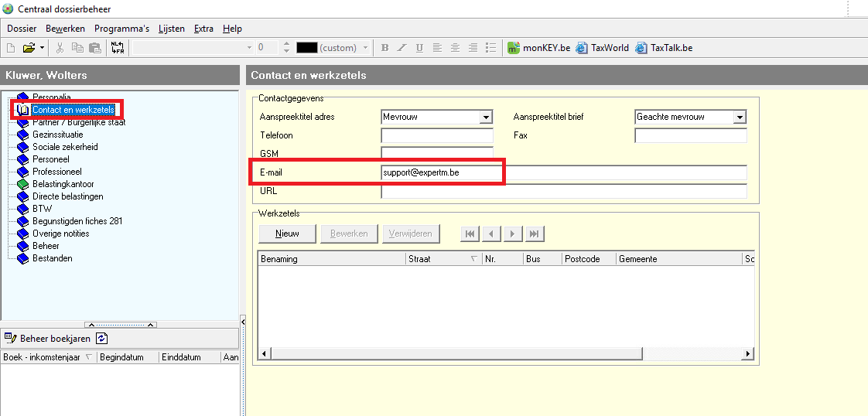
Task: Click the black custom color swatch
Action: tap(306, 48)
